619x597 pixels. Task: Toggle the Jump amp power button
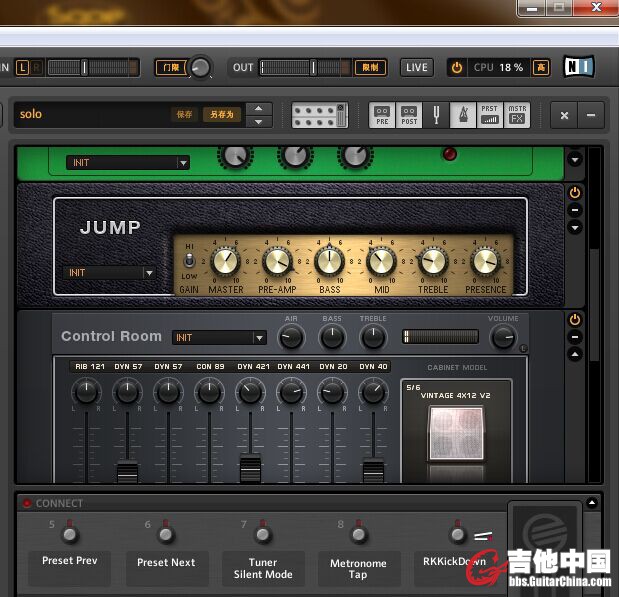click(575, 193)
